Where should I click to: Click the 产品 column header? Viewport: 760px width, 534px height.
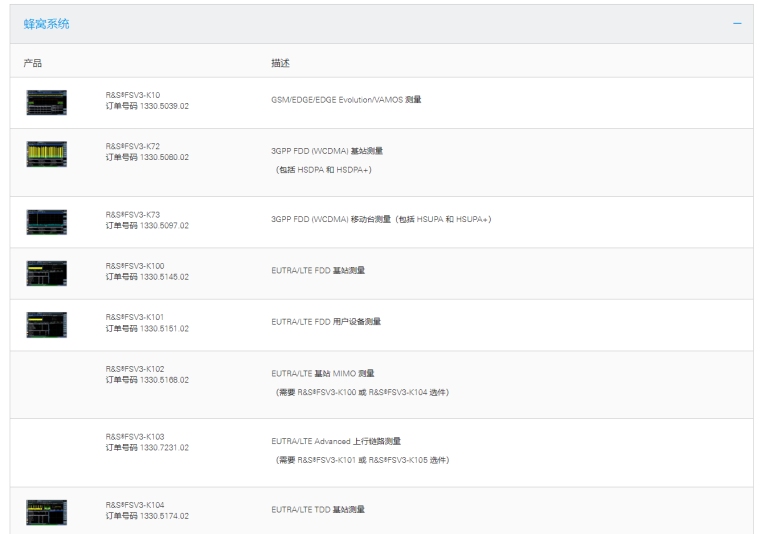pyautogui.click(x=33, y=63)
